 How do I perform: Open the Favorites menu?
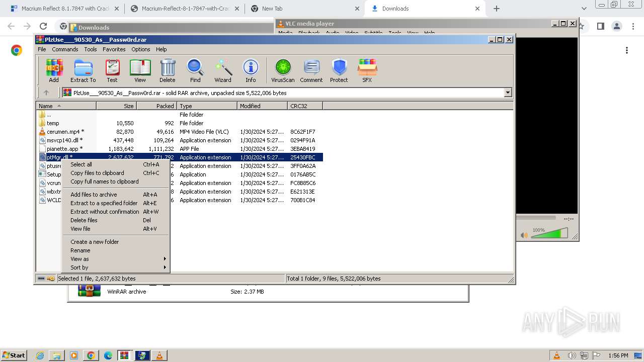point(114,49)
